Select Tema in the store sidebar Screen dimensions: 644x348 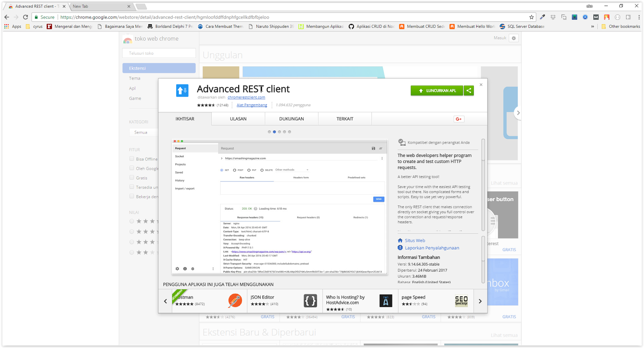(135, 78)
